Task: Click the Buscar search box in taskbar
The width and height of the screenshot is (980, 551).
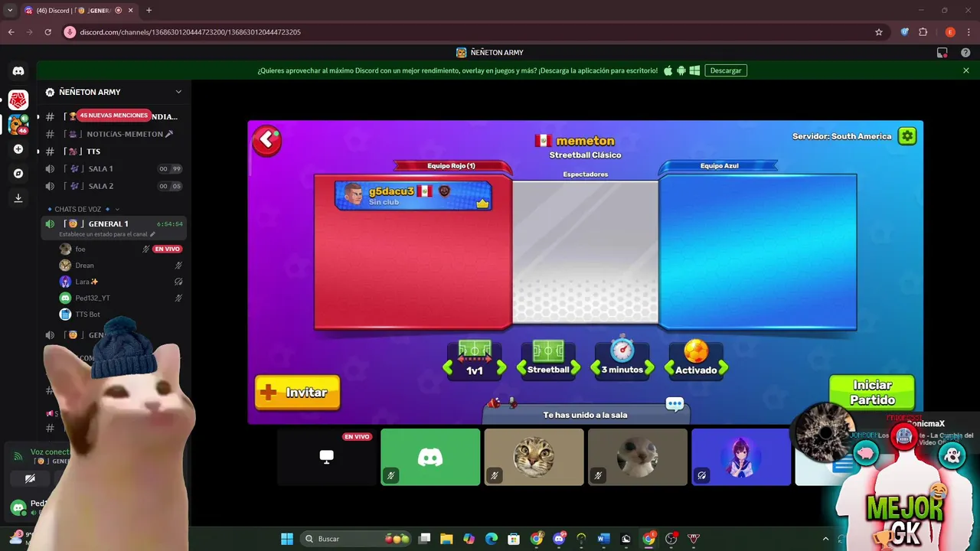Action: coord(356,539)
